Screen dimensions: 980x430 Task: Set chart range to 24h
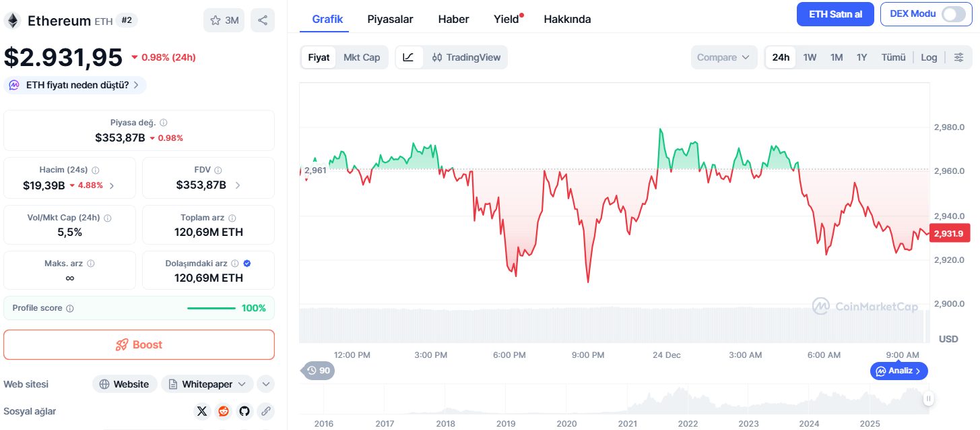[x=781, y=57]
